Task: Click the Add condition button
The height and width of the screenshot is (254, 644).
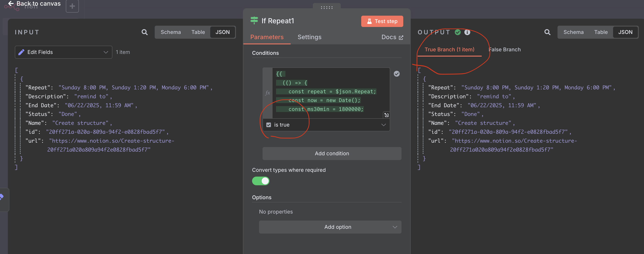Action: click(x=332, y=154)
